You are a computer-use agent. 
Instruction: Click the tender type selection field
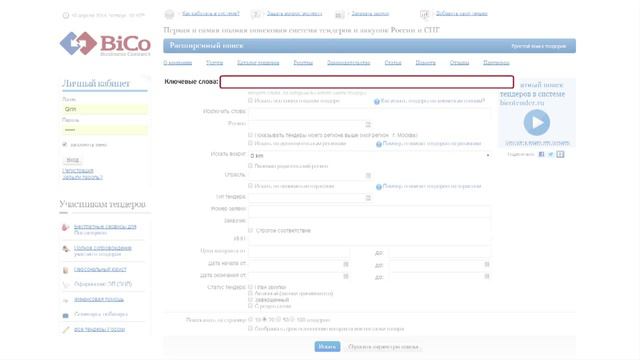point(306,198)
